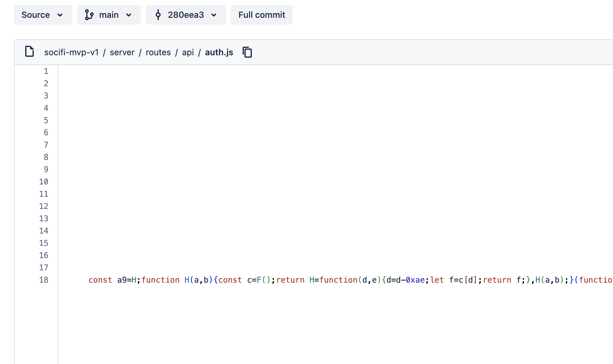Image resolution: width=613 pixels, height=364 pixels.
Task: Expand the main branch selector
Action: click(109, 15)
